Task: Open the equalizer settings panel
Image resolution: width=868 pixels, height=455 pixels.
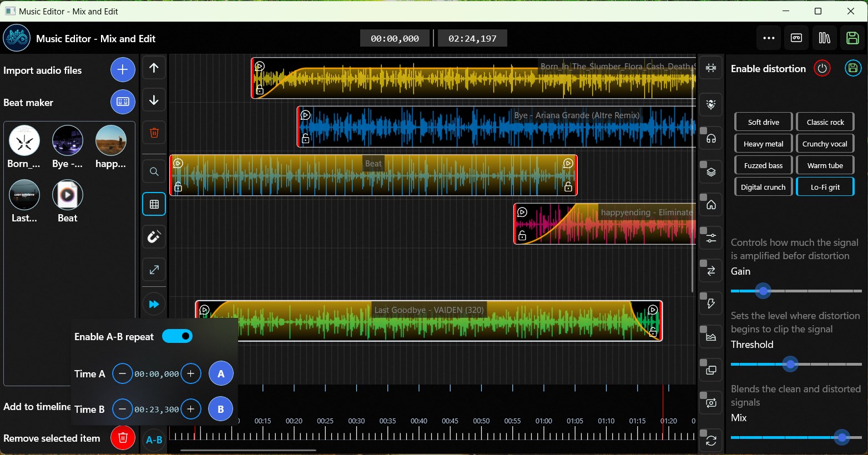Action: (711, 237)
